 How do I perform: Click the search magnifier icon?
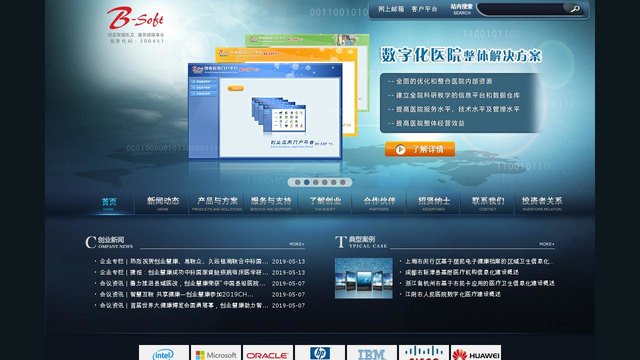pyautogui.click(x=575, y=9)
